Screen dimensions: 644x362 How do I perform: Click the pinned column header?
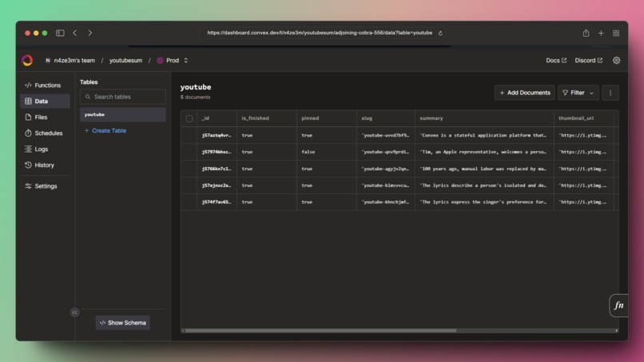pos(327,118)
